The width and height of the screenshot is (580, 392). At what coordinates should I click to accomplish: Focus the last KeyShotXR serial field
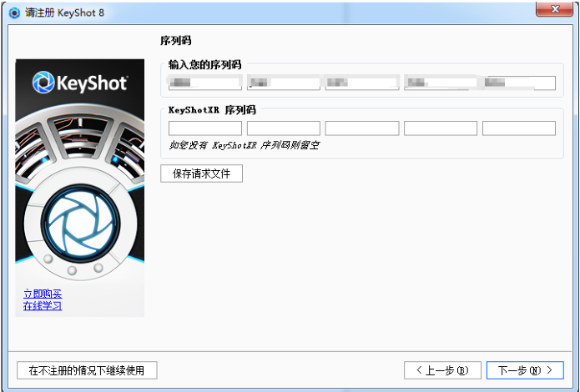(x=518, y=128)
